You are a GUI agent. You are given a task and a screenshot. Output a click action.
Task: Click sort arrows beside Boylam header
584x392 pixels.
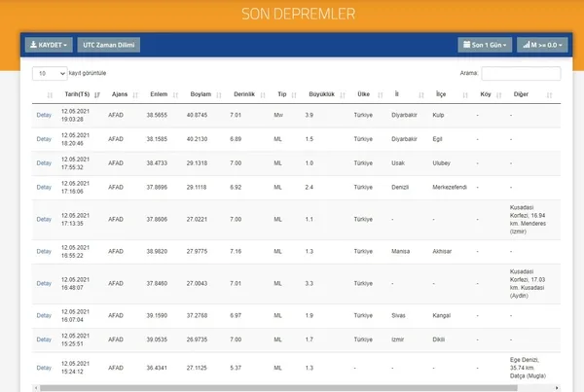[x=220, y=95]
